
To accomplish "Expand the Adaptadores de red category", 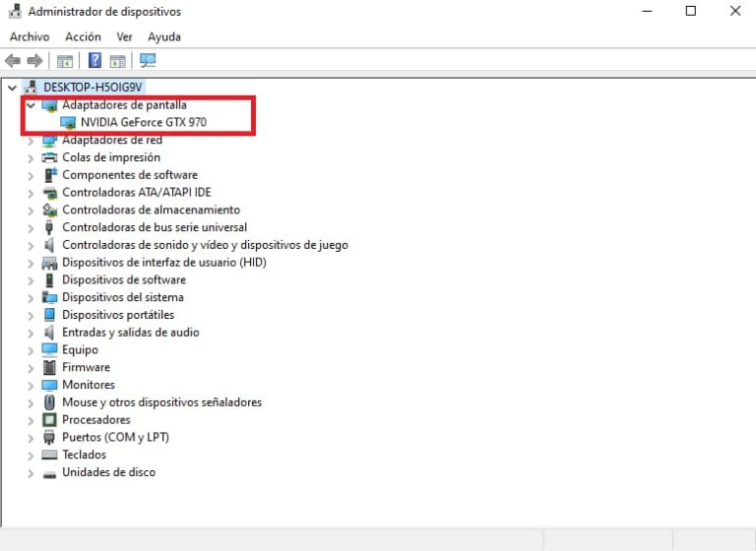I will [31, 140].
